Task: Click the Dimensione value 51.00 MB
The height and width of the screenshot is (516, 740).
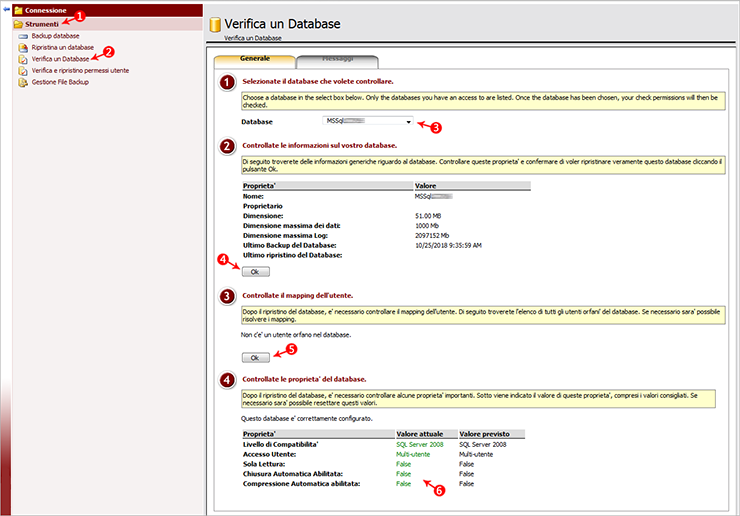Action: tap(428, 216)
